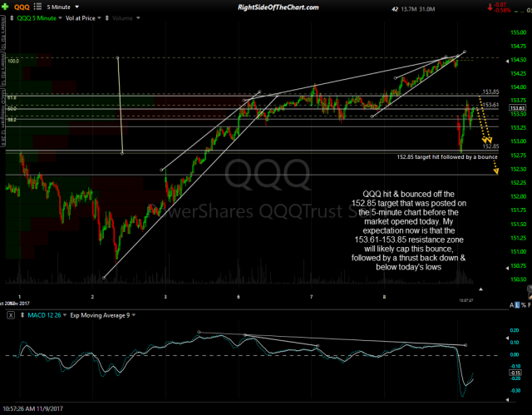The image size is (532, 415).
Task: Click the 31.0M volume readout
Action: point(426,9)
